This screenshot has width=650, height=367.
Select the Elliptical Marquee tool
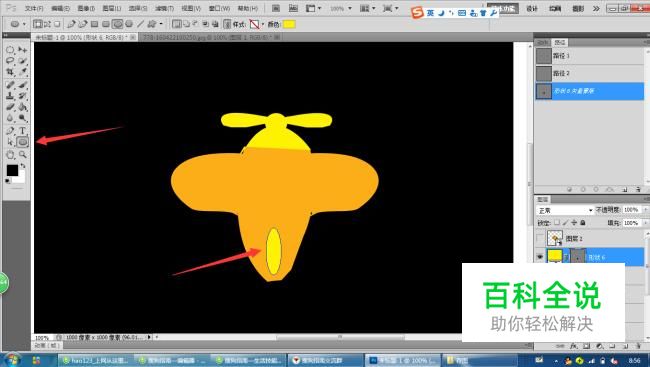click(x=10, y=50)
